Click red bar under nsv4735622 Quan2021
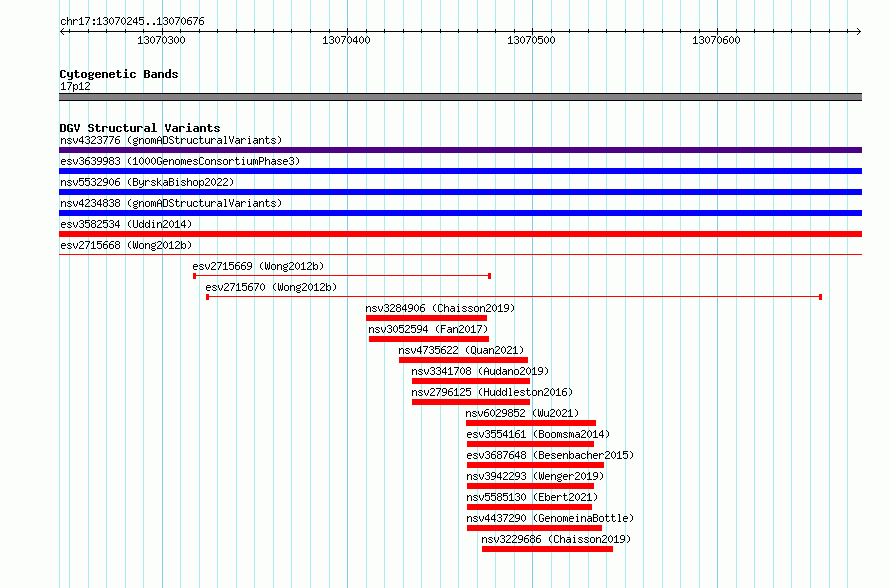Viewport: 890px width, 588px height. pyautogui.click(x=463, y=360)
